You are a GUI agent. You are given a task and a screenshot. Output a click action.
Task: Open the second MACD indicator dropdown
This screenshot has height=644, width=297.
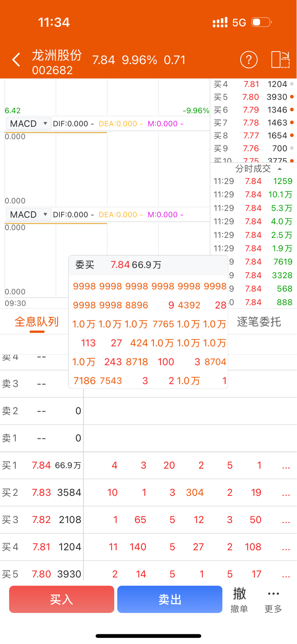tap(29, 215)
